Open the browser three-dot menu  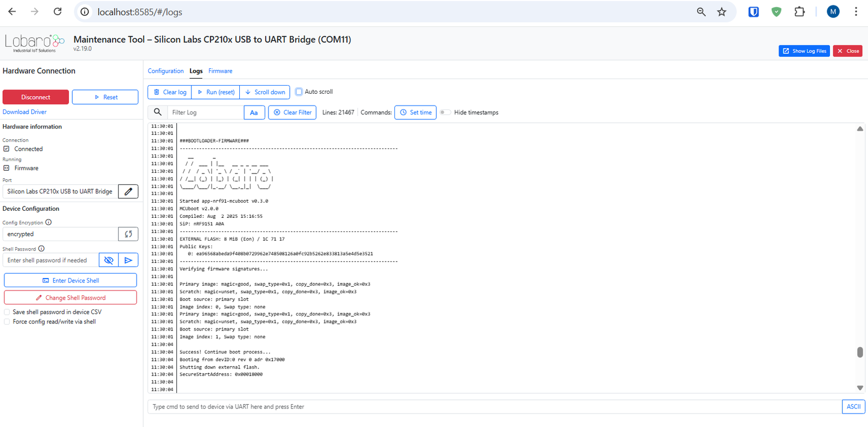tap(856, 11)
